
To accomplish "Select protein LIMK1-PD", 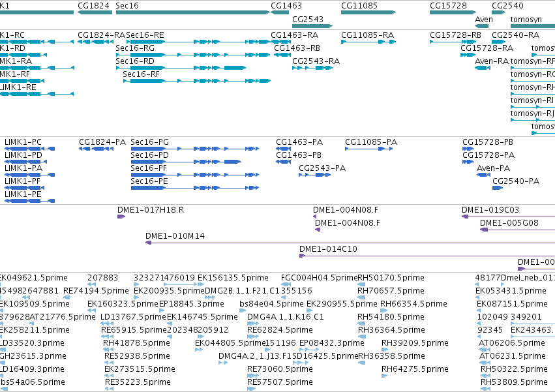I will 23,155.
